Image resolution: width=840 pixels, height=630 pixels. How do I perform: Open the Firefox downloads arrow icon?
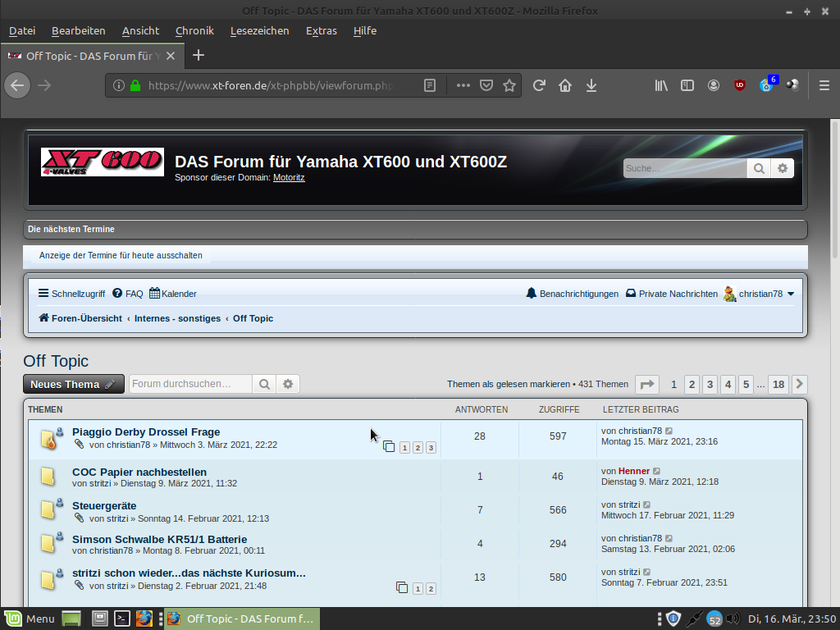tap(591, 85)
